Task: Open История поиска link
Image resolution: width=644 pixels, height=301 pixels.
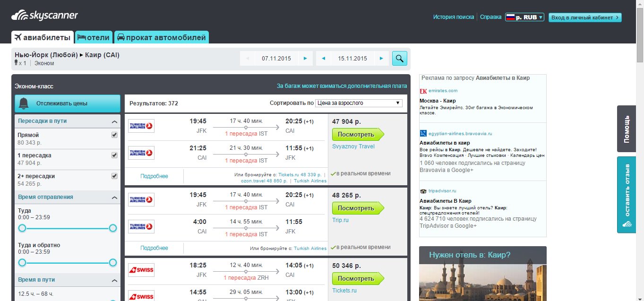Action: click(454, 17)
